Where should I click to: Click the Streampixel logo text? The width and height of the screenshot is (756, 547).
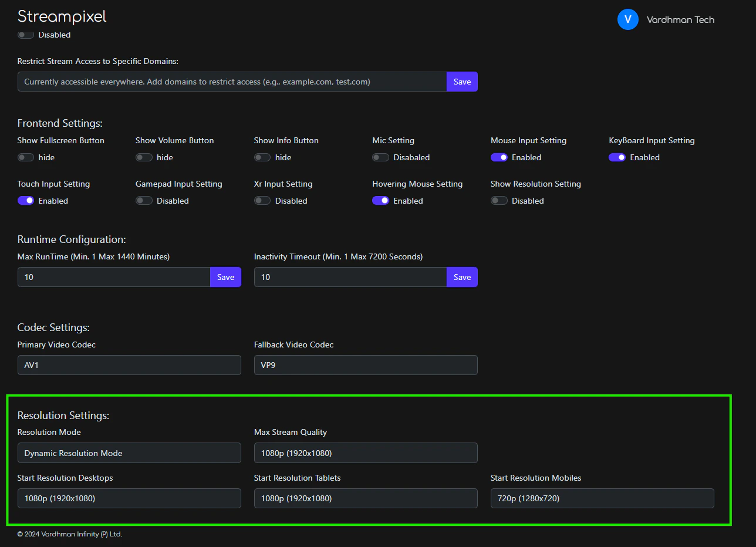[x=62, y=16]
